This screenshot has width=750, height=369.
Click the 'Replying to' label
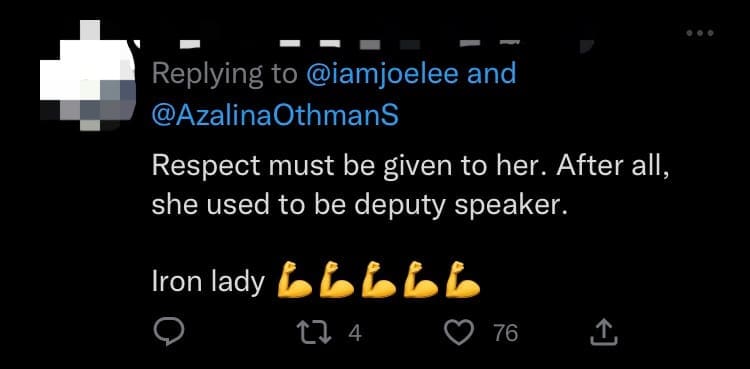tap(224, 76)
